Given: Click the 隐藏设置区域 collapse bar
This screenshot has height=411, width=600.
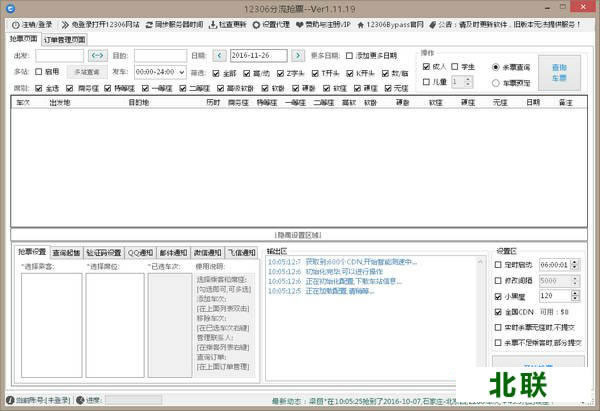Looking at the screenshot, I should [x=300, y=234].
